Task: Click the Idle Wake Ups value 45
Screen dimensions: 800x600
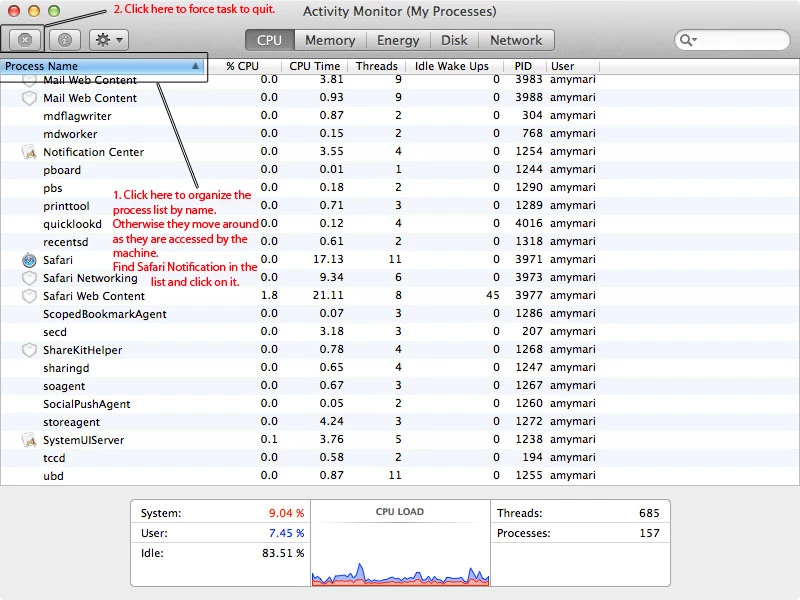Action: (492, 295)
